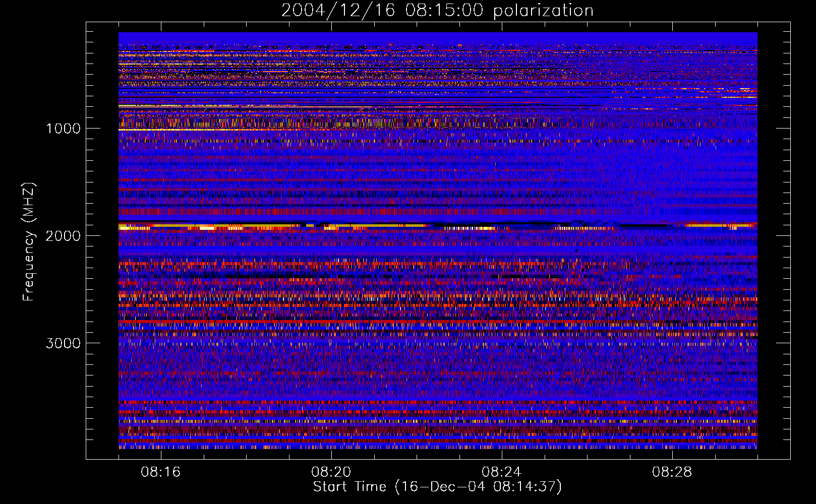Click the 08:20 time tick label

(x=331, y=472)
